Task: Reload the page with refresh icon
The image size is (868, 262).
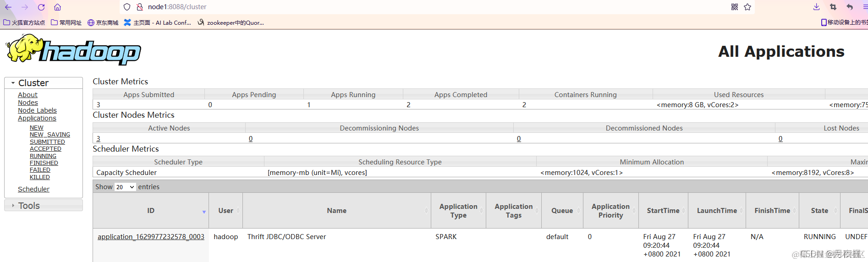Action: (41, 7)
